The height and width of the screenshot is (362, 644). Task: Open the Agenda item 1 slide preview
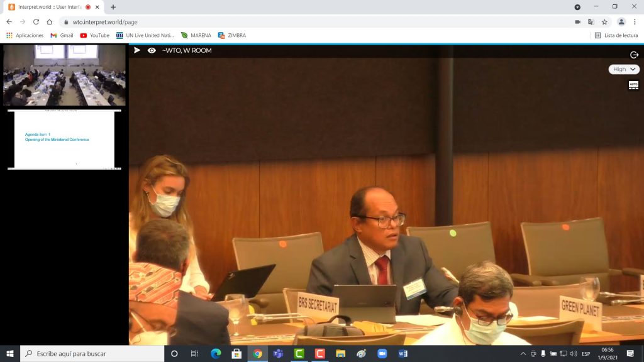point(64,140)
